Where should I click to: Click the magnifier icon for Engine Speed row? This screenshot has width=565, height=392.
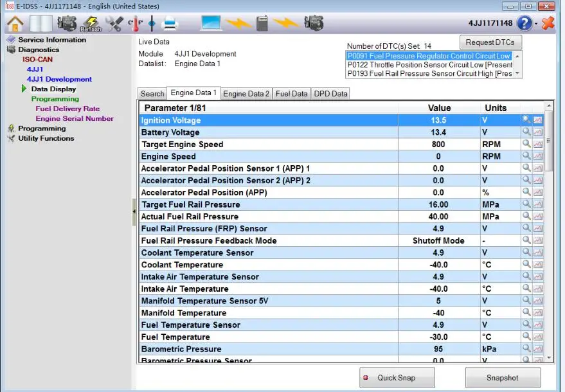(x=526, y=156)
